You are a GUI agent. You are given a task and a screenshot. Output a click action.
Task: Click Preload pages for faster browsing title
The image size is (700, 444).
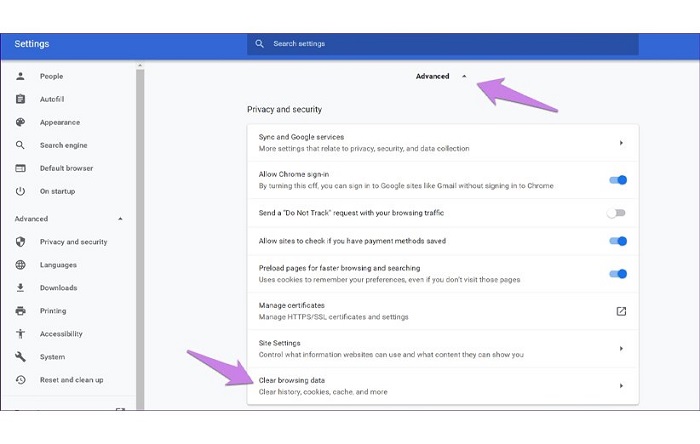pos(339,268)
